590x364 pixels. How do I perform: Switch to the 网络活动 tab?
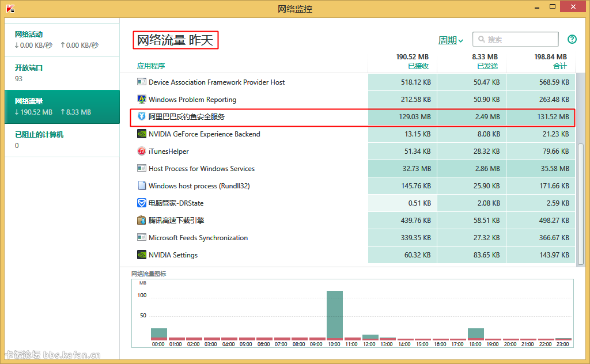62,40
